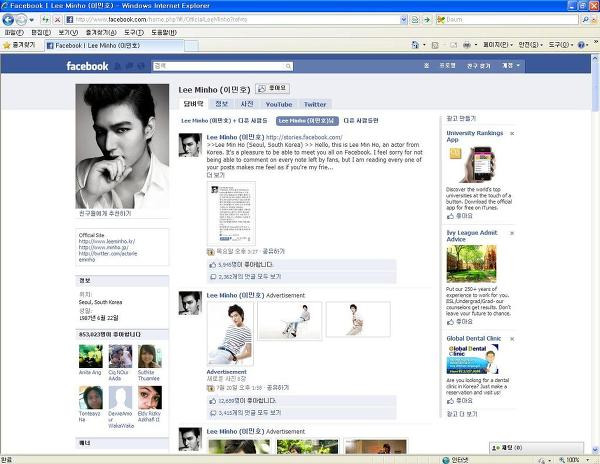Open the address bar URL dropdown arrow
This screenshot has width=600, height=464.
[x=404, y=20]
